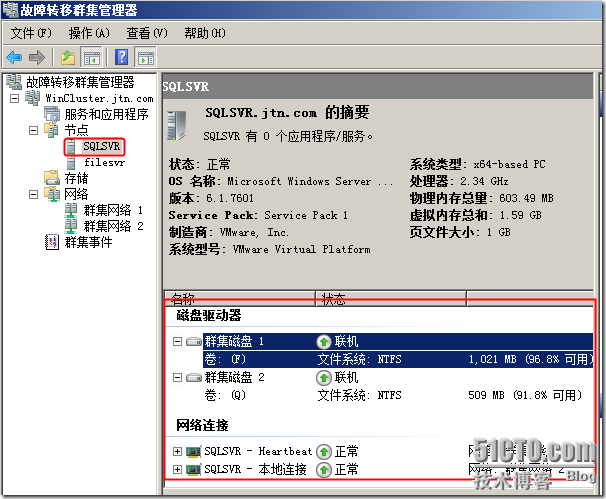Collapse the 节点 tree node
This screenshot has height=499, width=606.
34,130
